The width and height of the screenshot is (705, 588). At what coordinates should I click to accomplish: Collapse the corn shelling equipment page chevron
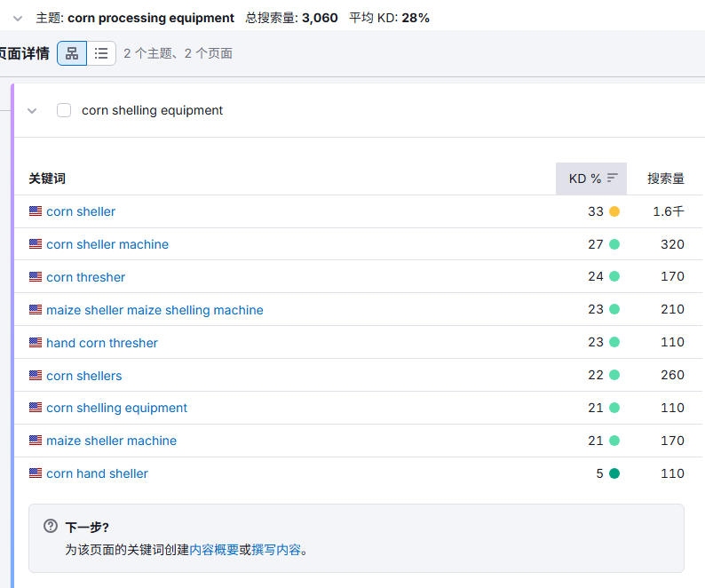(x=32, y=111)
